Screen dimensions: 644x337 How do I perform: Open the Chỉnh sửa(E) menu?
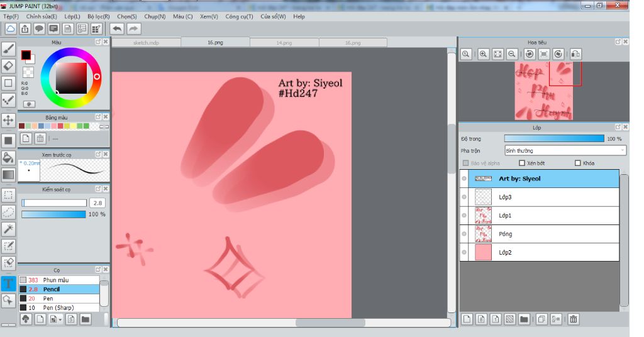point(42,16)
